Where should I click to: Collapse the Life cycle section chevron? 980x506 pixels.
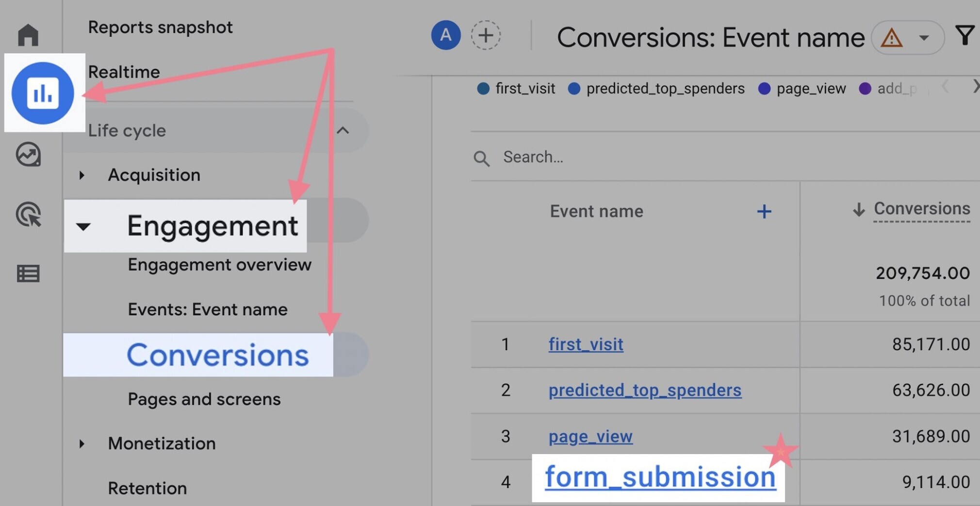(343, 130)
